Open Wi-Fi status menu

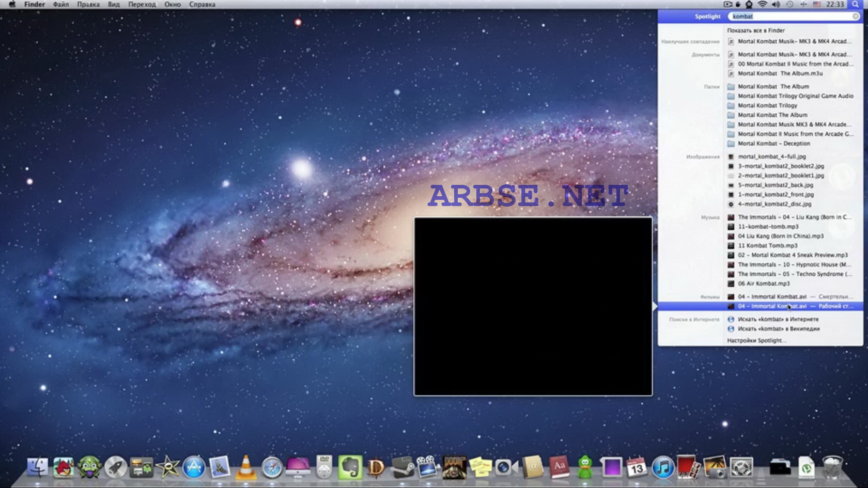(762, 4)
